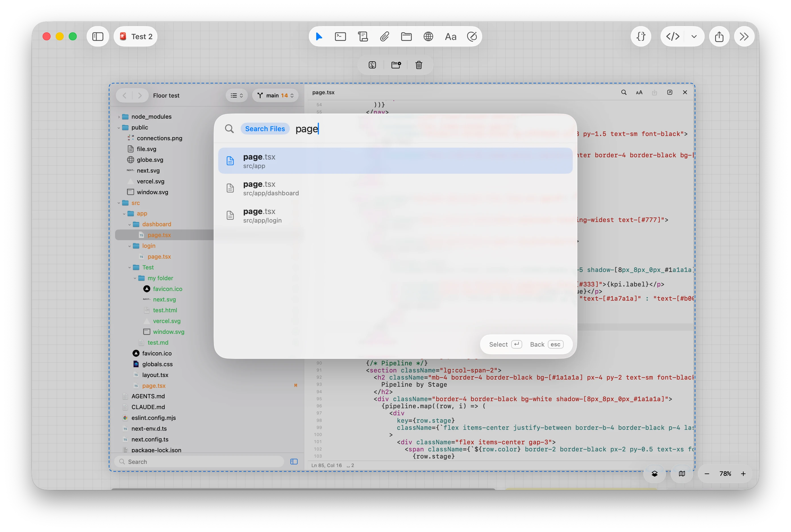Image resolution: width=791 pixels, height=532 pixels.
Task: Click the folder settings icon
Action: tap(396, 65)
